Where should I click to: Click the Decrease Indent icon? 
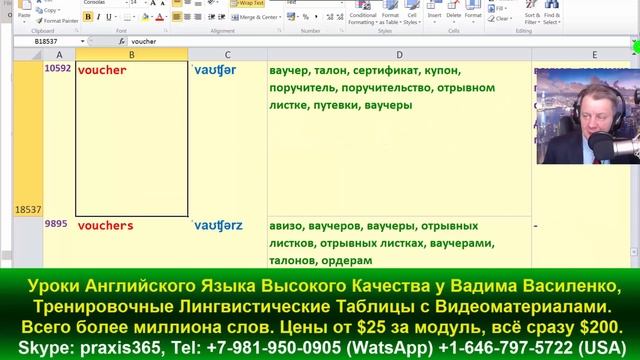click(x=211, y=17)
